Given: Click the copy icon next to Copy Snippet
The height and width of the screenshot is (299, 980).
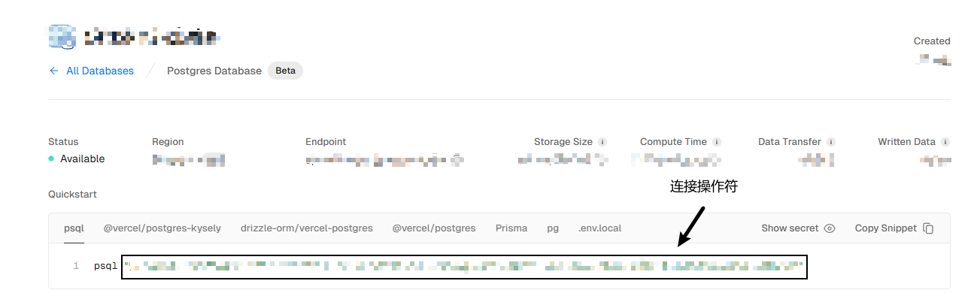Looking at the screenshot, I should [x=929, y=228].
